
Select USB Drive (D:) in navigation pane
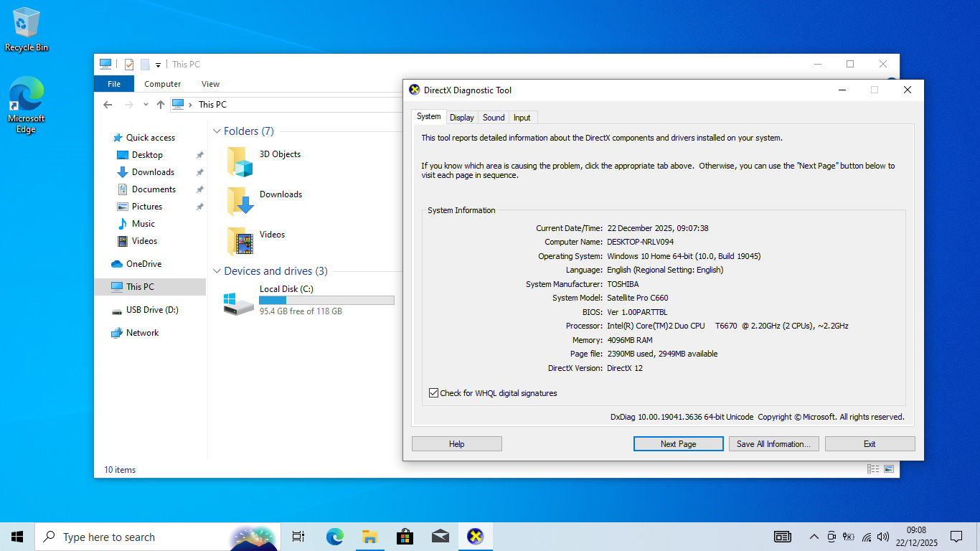pyautogui.click(x=152, y=310)
